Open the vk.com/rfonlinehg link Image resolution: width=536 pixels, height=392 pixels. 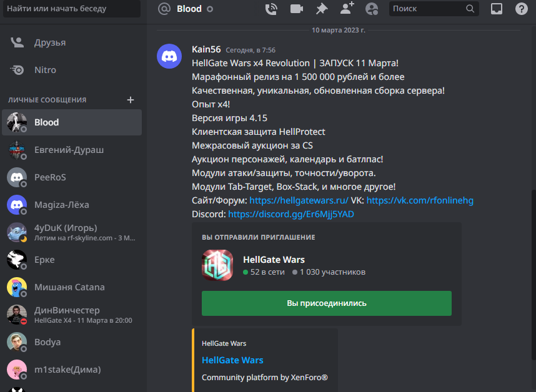click(420, 200)
